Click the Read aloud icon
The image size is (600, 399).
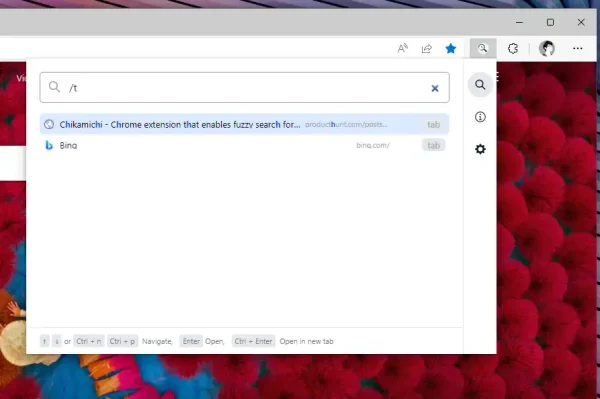(403, 48)
